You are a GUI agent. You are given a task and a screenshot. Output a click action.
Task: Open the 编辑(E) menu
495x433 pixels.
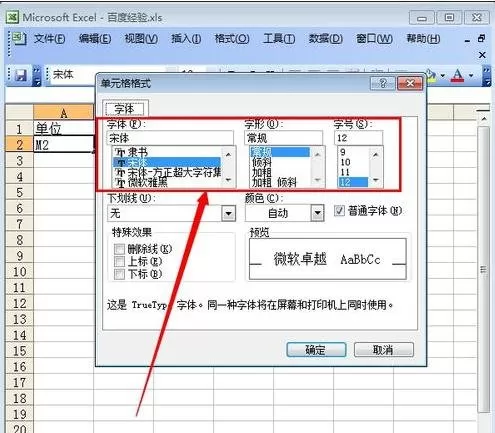pos(95,39)
